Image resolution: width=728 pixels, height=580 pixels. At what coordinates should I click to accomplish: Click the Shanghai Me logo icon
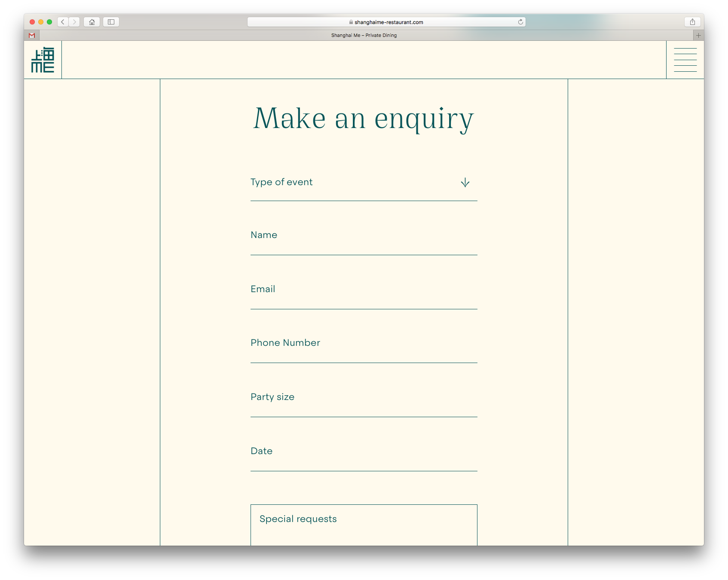point(43,60)
